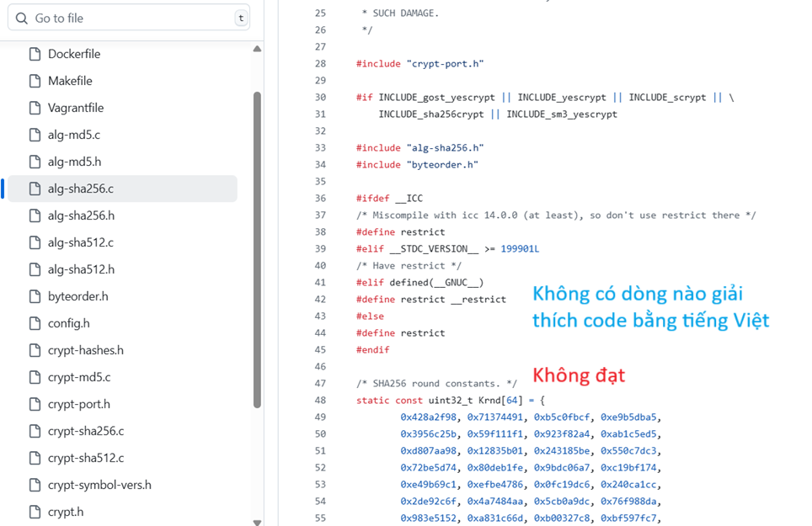Click line number 36 in the code view

click(321, 198)
